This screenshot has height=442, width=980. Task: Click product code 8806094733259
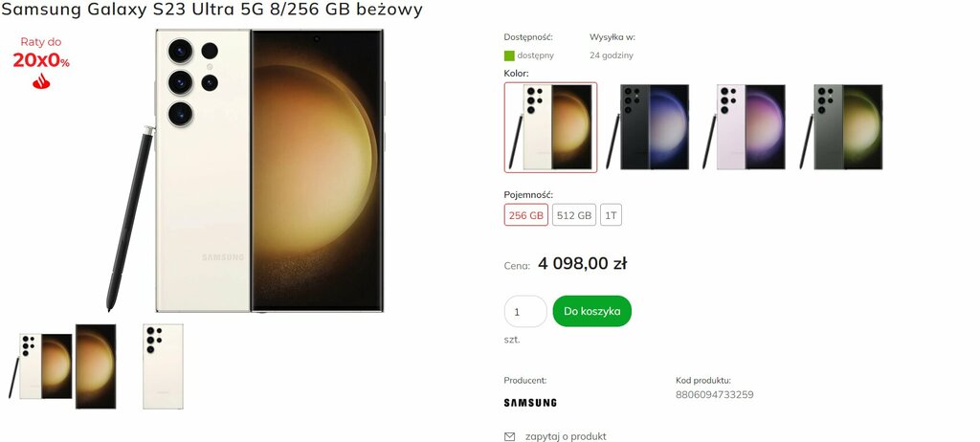(x=714, y=394)
